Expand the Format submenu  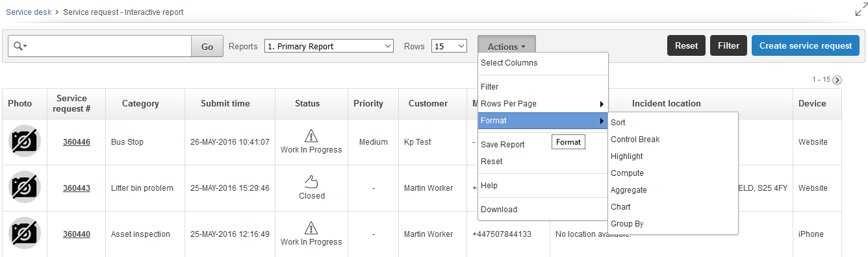[x=543, y=121]
